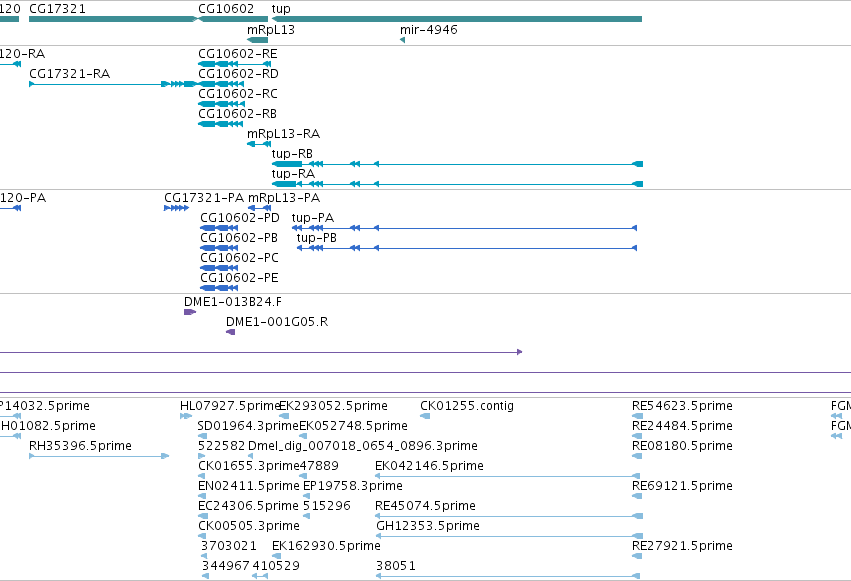Click the 410529 feature label

(276, 567)
